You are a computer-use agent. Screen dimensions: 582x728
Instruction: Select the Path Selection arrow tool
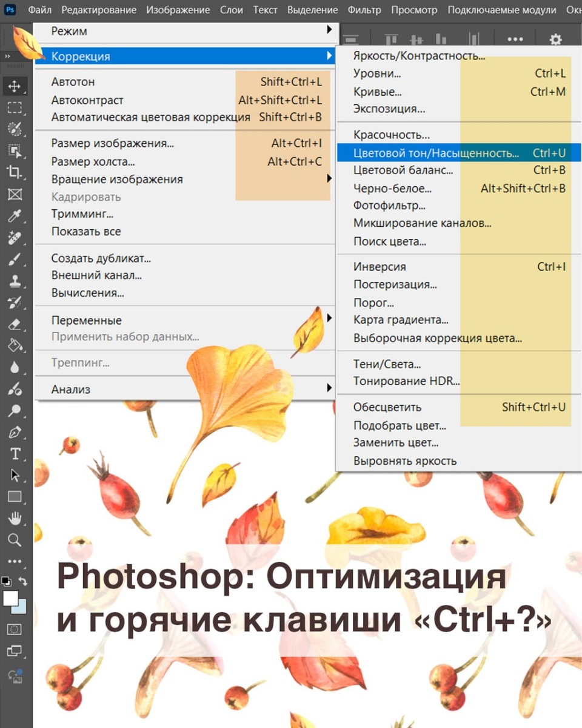(15, 476)
